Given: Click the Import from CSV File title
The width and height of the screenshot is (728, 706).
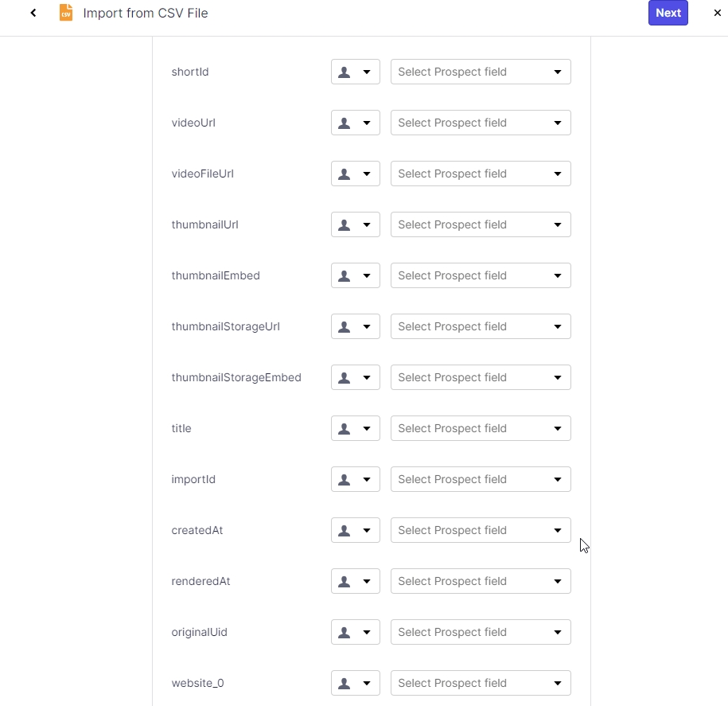Looking at the screenshot, I should (x=146, y=13).
